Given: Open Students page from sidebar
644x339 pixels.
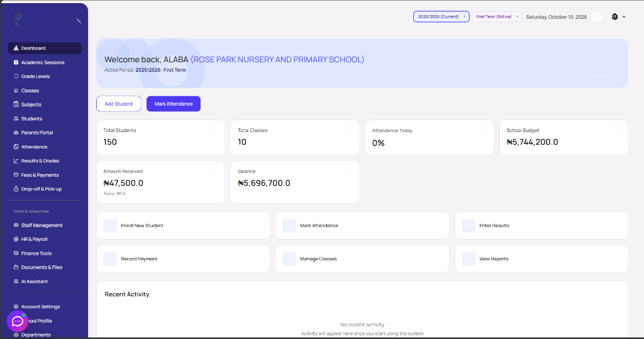Looking at the screenshot, I should coord(45,119).
